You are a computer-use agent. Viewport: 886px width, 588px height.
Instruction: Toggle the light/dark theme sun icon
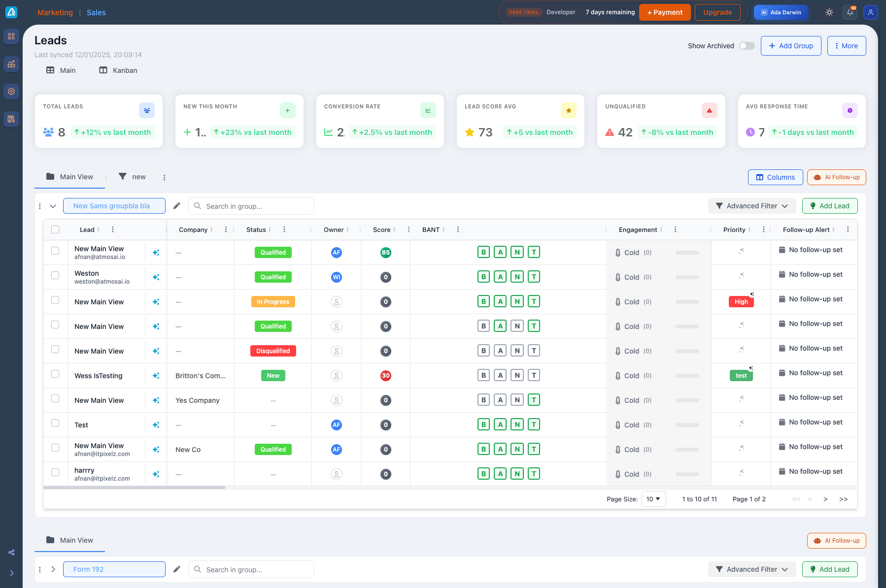point(829,12)
